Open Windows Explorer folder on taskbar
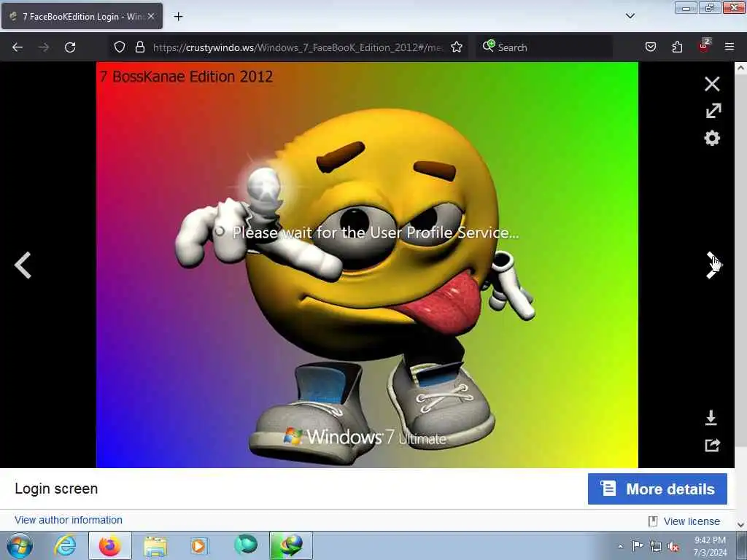Image resolution: width=747 pixels, height=560 pixels. tap(155, 545)
